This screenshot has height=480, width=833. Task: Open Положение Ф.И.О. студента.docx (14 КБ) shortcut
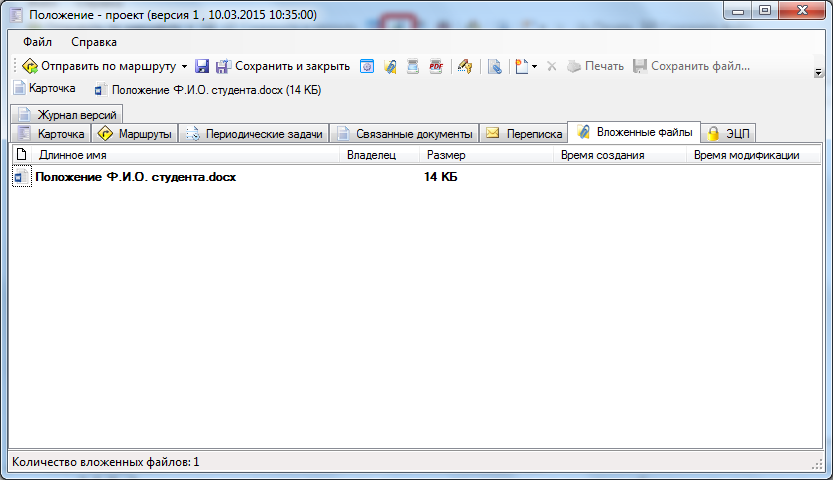pos(208,90)
